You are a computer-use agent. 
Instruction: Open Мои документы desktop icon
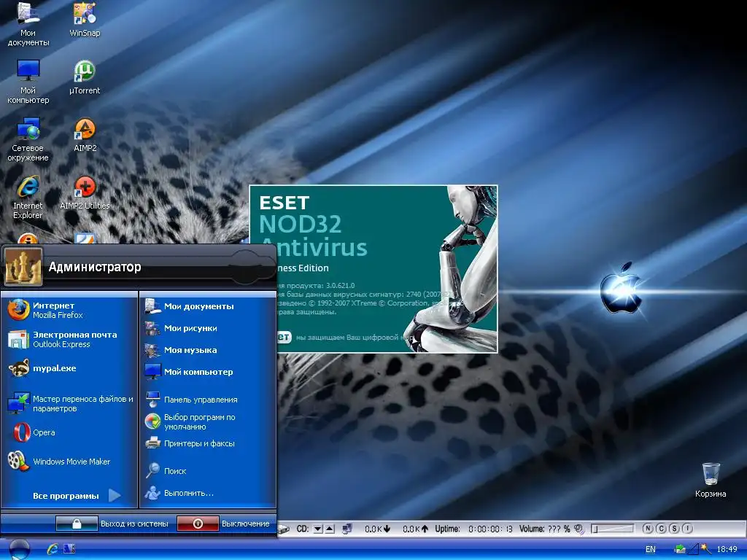click(28, 24)
